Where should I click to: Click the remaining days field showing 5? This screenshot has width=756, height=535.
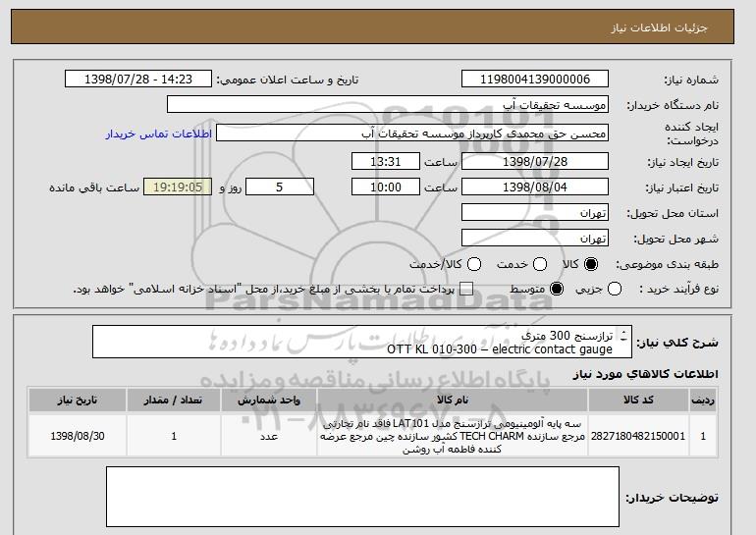280,187
